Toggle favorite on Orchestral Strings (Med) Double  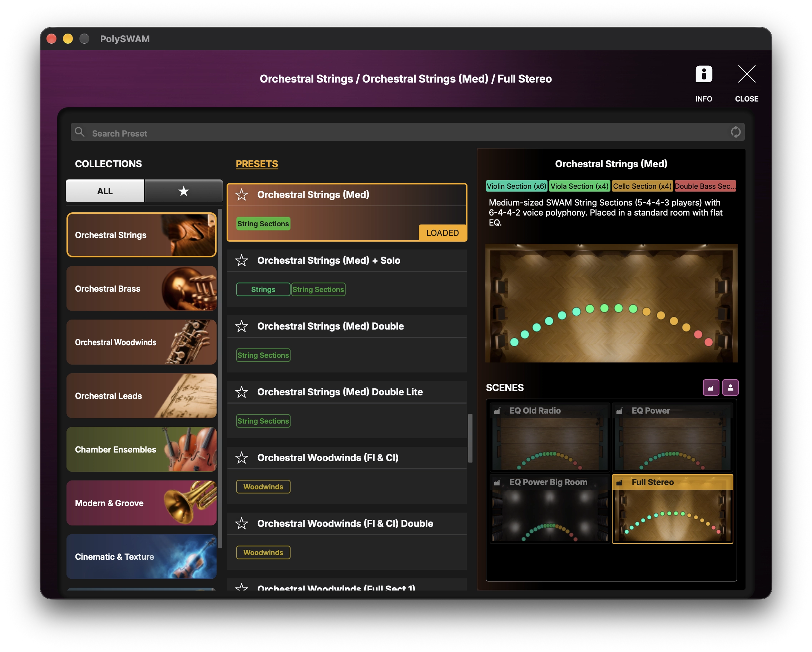pyautogui.click(x=241, y=326)
